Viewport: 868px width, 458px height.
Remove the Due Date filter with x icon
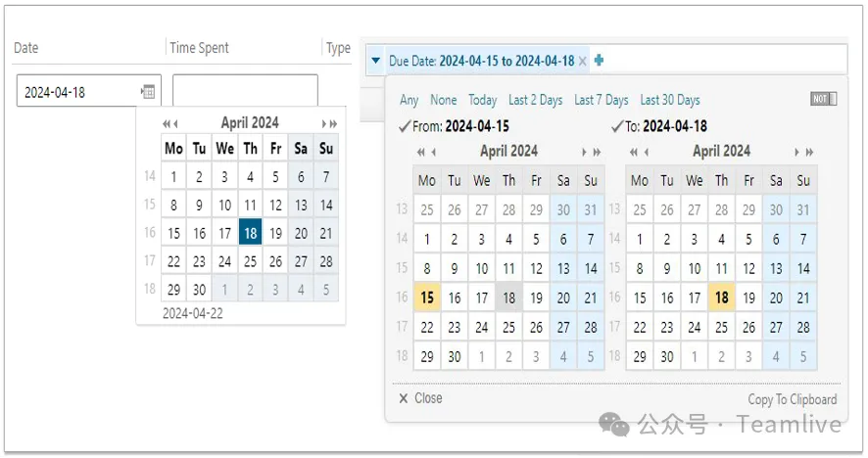[582, 62]
